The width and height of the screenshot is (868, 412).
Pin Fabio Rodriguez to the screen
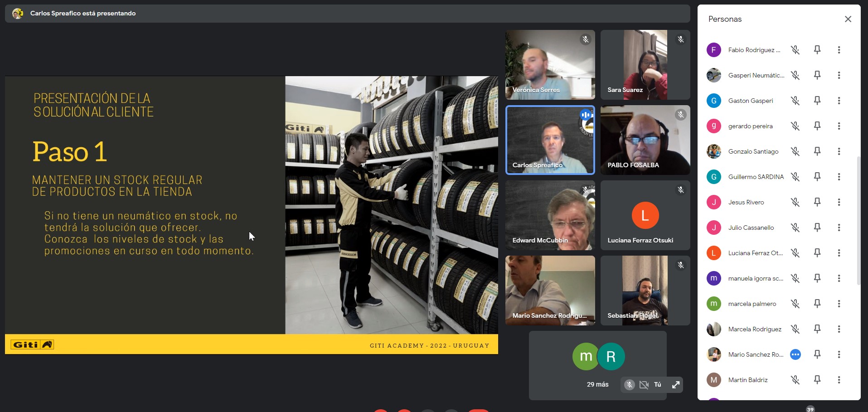click(x=817, y=50)
